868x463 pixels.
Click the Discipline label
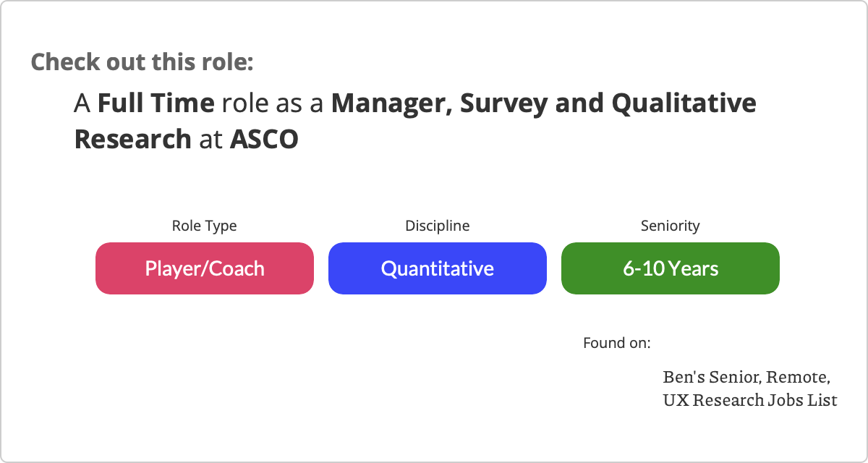(x=437, y=226)
